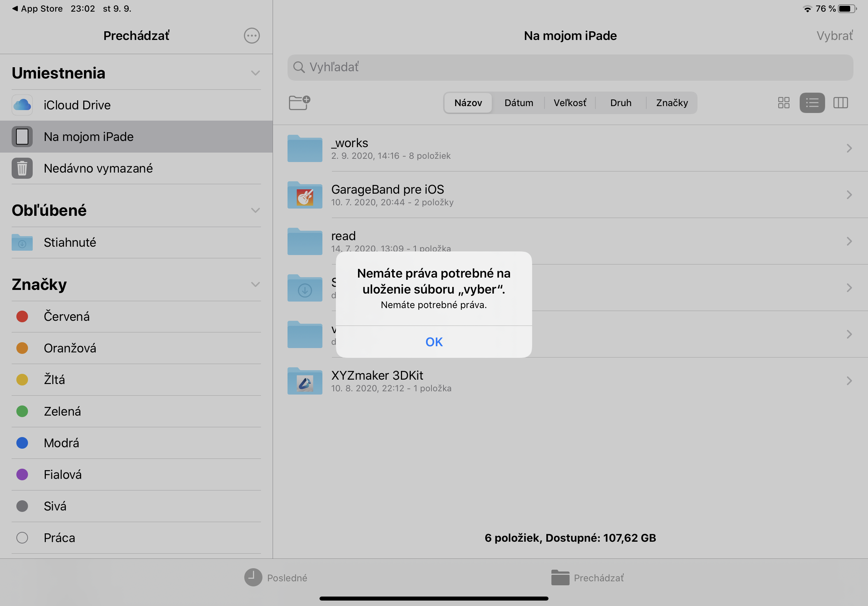Collapse the Obľúbené section

(x=255, y=210)
